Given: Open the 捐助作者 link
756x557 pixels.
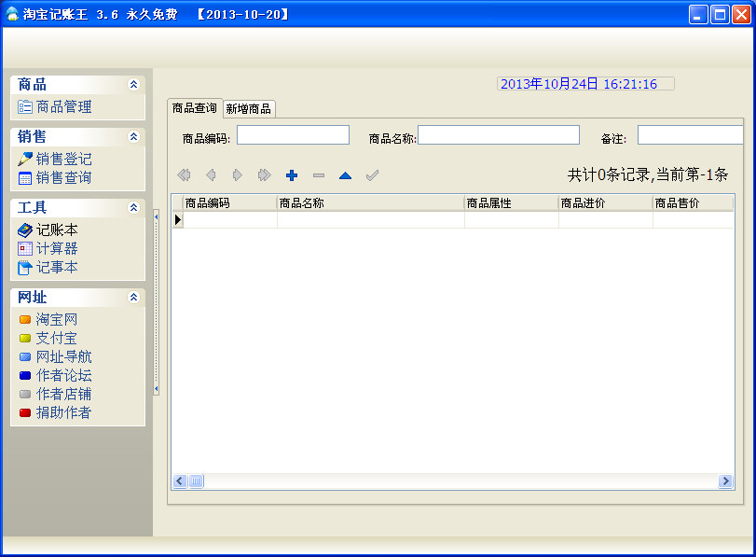Looking at the screenshot, I should 63,412.
